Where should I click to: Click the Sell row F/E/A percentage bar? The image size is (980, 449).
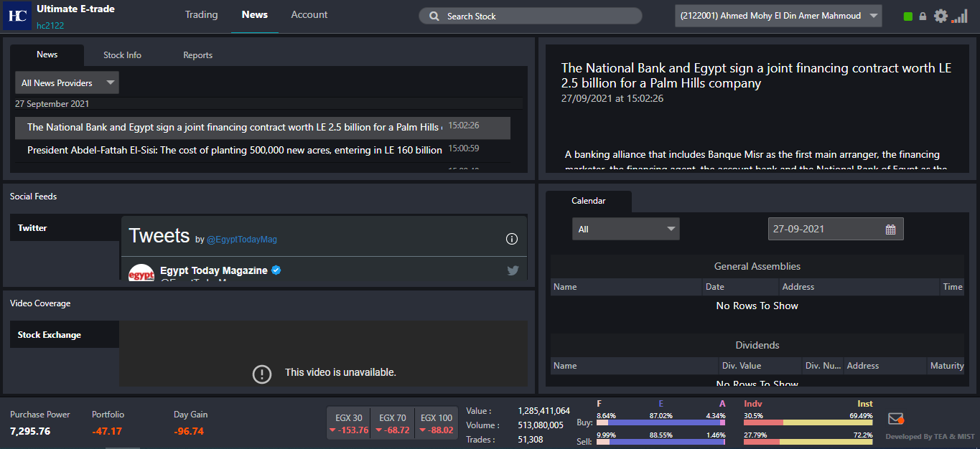tap(661, 442)
